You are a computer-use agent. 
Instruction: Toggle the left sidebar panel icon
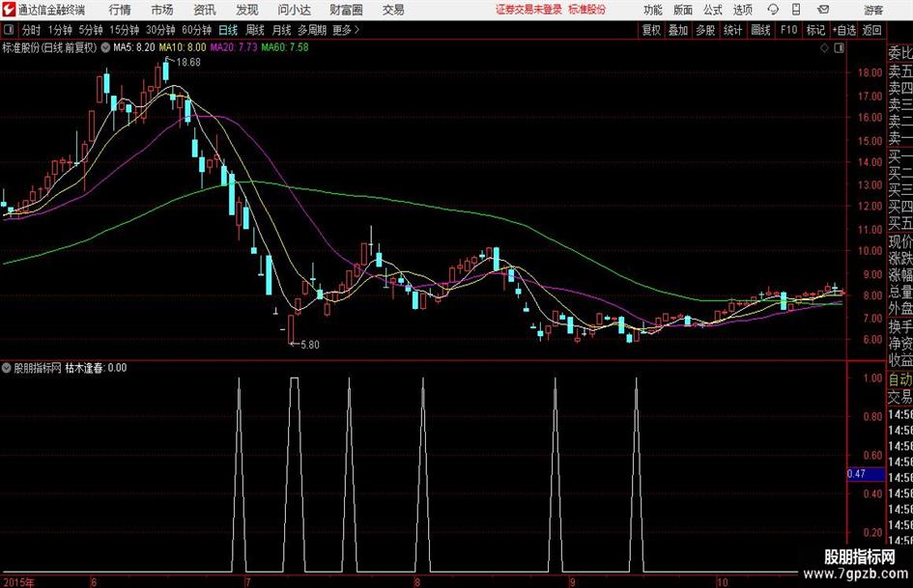(x=8, y=30)
